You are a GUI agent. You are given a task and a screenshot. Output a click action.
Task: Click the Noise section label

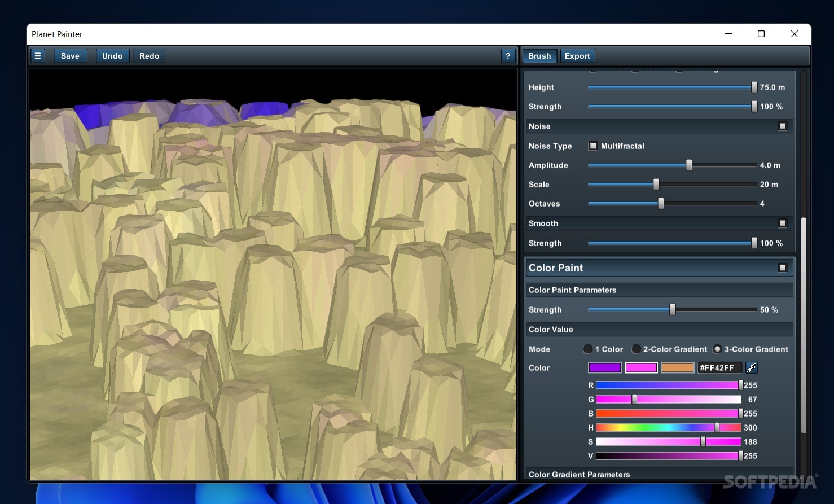(539, 126)
